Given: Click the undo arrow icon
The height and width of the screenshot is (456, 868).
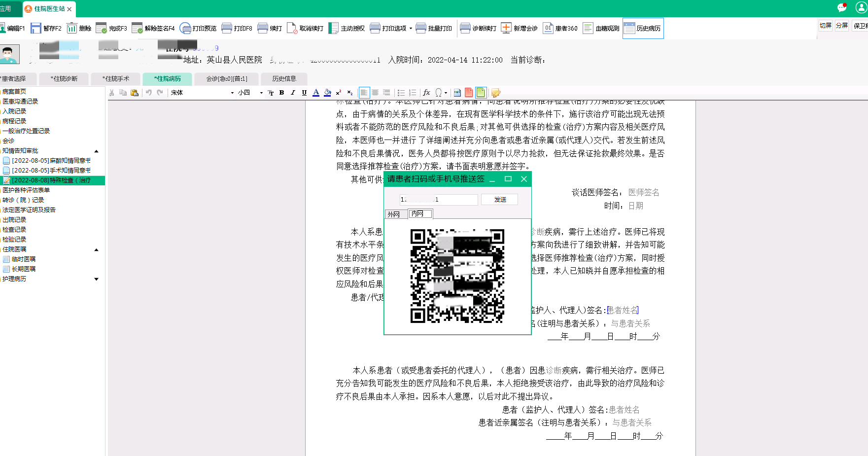Looking at the screenshot, I should tap(148, 93).
